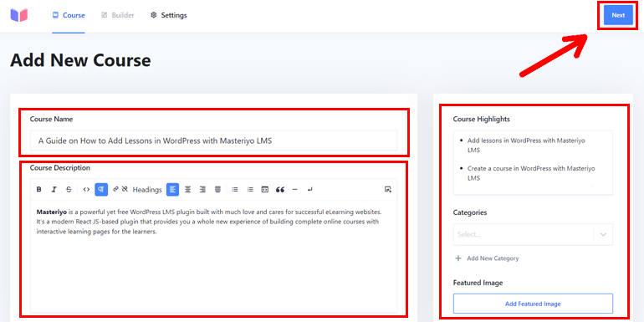
Task: Insert a link using the link icon
Action: (x=115, y=189)
